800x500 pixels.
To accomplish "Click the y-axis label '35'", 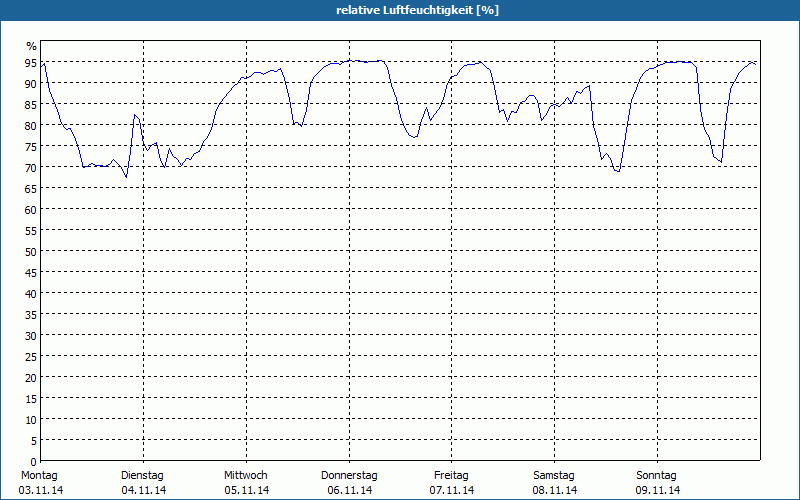I will coord(31,314).
